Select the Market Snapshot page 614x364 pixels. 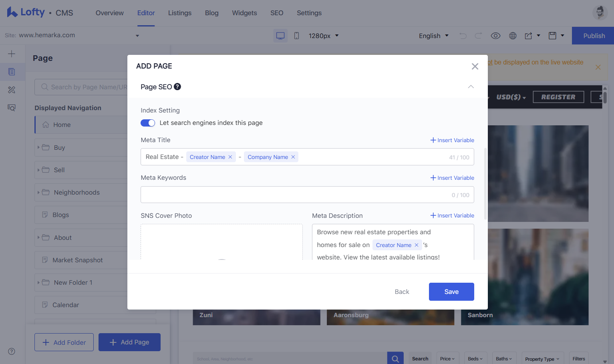tap(81, 260)
